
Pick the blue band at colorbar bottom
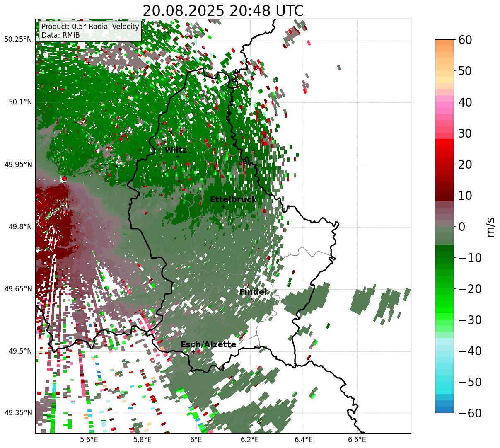pos(444,409)
